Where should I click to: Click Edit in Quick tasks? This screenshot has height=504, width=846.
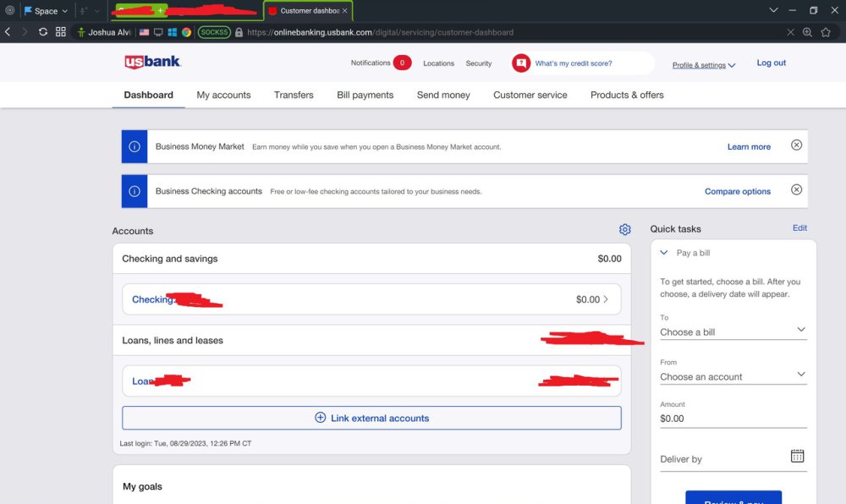799,228
